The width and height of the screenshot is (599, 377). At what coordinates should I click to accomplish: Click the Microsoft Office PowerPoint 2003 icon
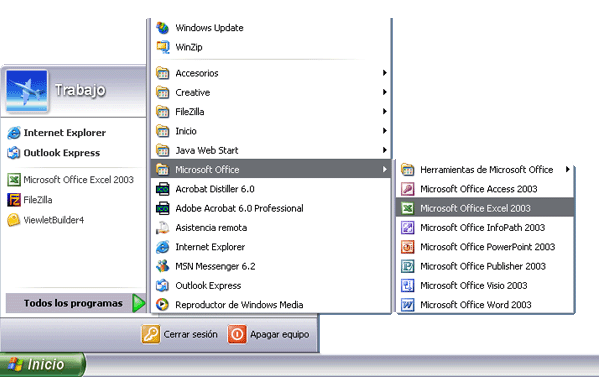(408, 247)
